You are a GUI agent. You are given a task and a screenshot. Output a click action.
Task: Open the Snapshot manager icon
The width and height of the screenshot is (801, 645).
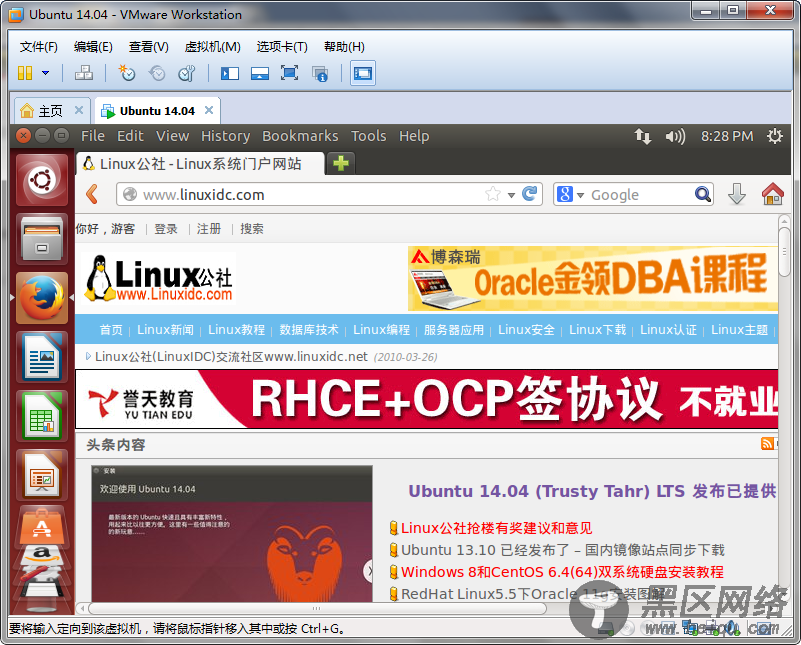[x=186, y=74]
